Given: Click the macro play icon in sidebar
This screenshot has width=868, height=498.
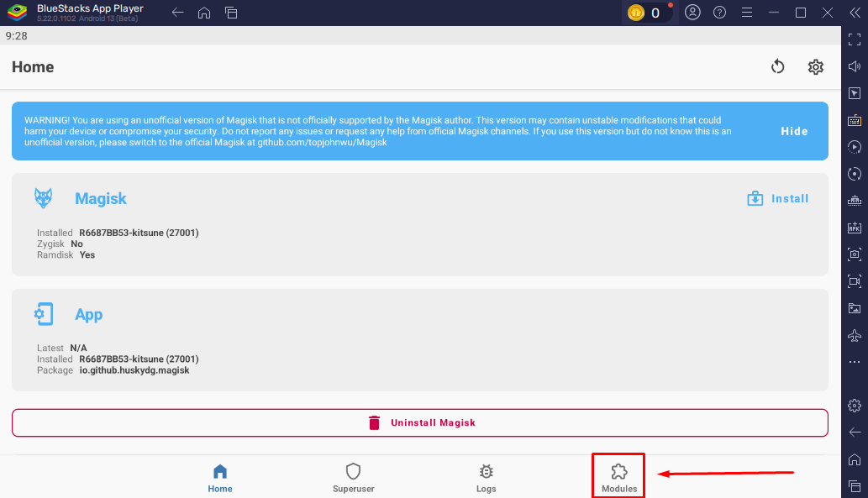Looking at the screenshot, I should click(855, 147).
